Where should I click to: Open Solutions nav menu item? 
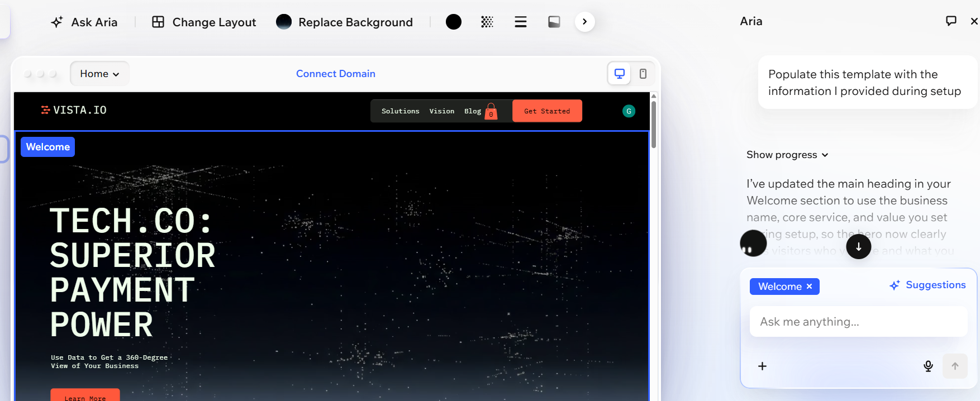coord(400,111)
